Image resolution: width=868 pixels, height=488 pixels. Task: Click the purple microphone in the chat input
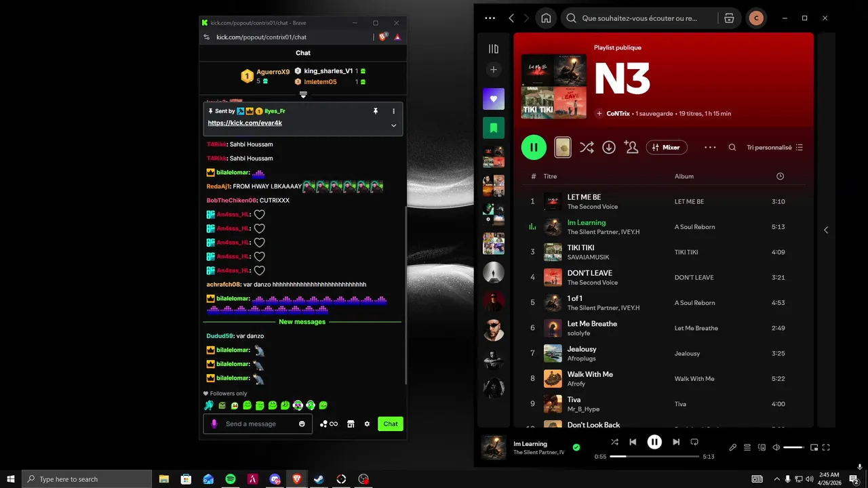pos(214,424)
